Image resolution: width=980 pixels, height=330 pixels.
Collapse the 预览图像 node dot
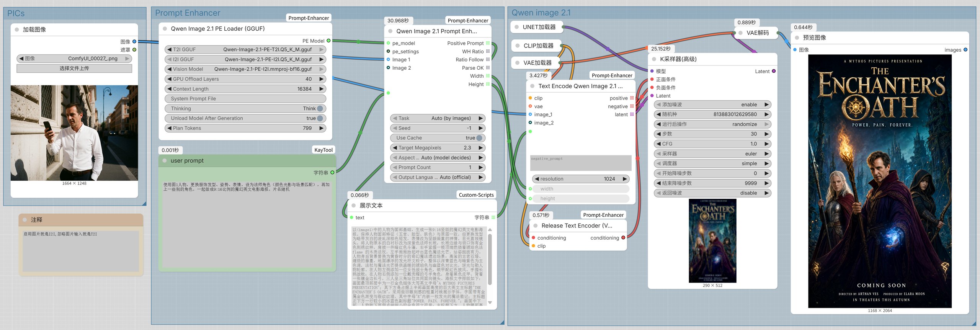(x=797, y=38)
